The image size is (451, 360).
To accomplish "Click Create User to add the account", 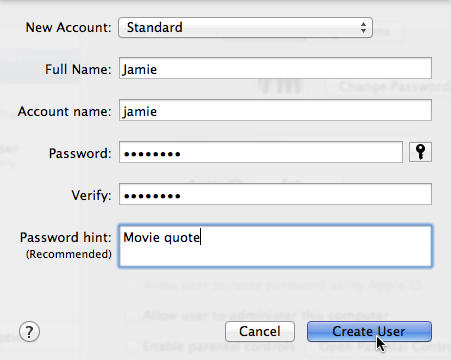I will click(369, 331).
